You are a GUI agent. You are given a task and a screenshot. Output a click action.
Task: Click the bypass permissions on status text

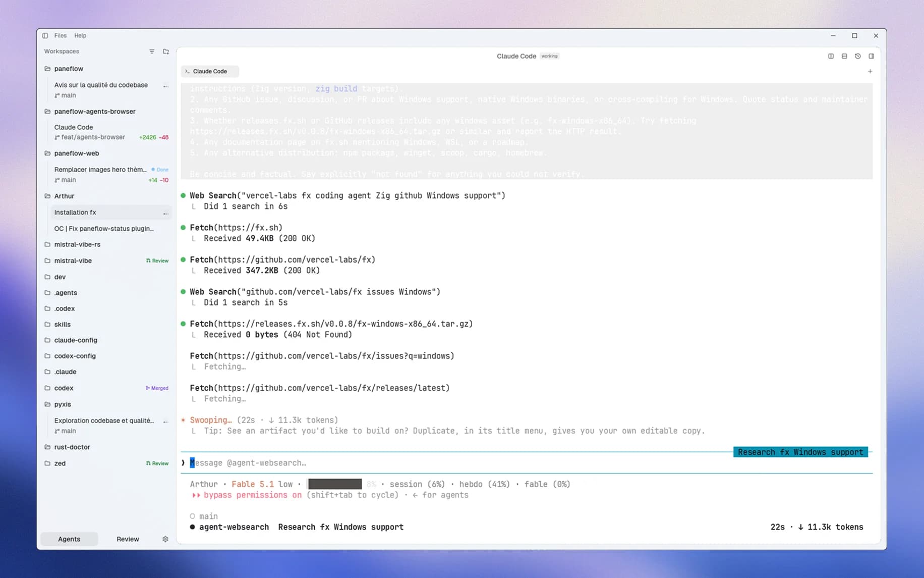[252, 495]
